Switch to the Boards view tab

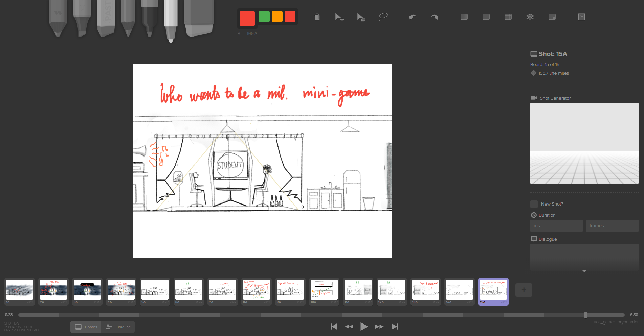coord(86,327)
